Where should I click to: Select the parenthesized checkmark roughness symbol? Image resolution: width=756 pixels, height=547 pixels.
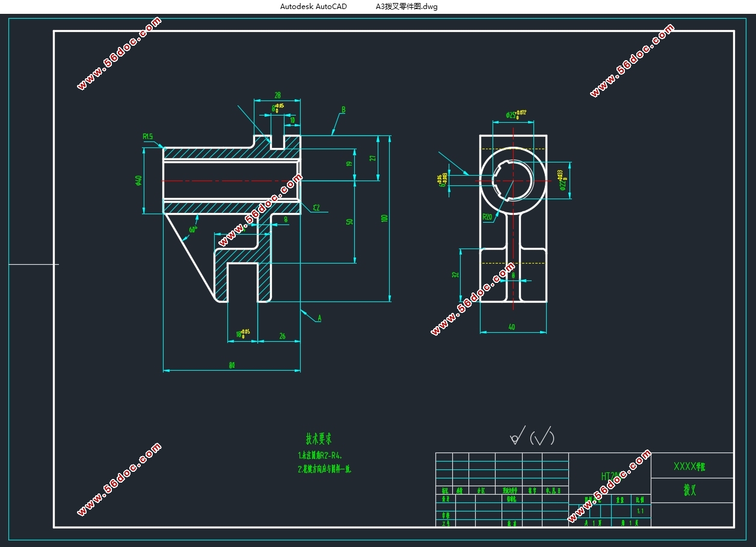click(x=543, y=437)
